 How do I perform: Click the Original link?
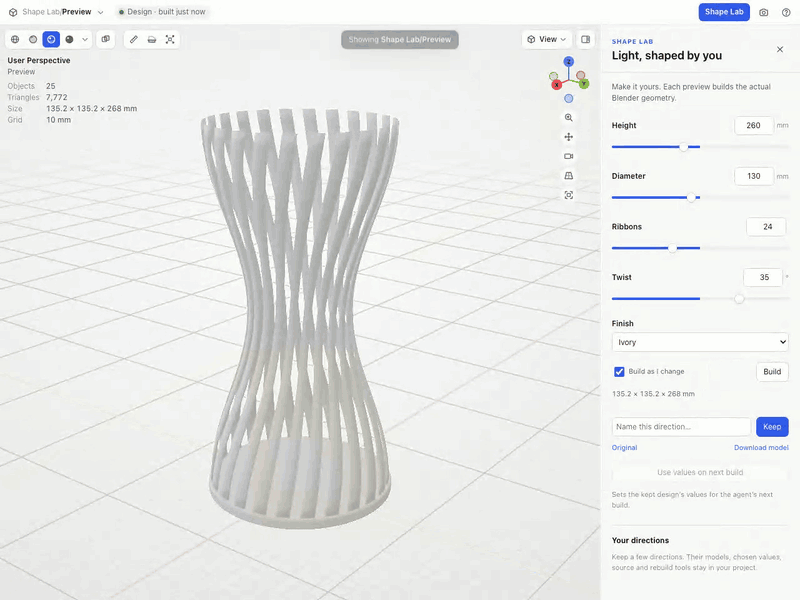(624, 447)
